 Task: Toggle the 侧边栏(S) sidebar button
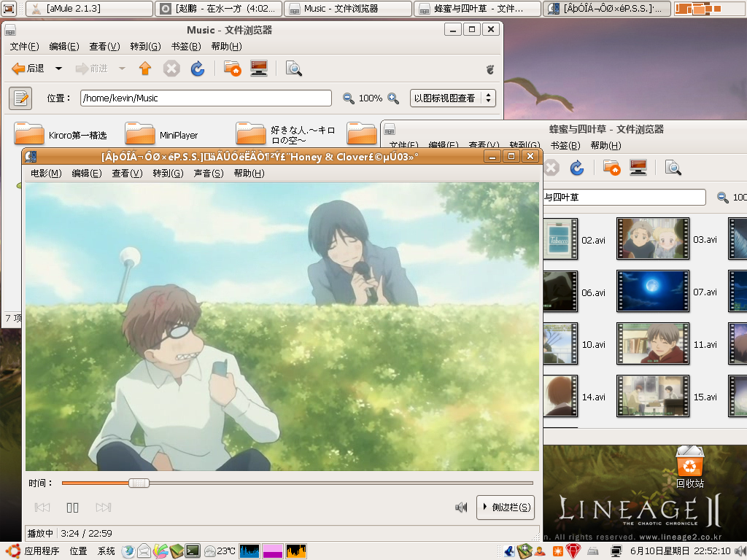[506, 507]
